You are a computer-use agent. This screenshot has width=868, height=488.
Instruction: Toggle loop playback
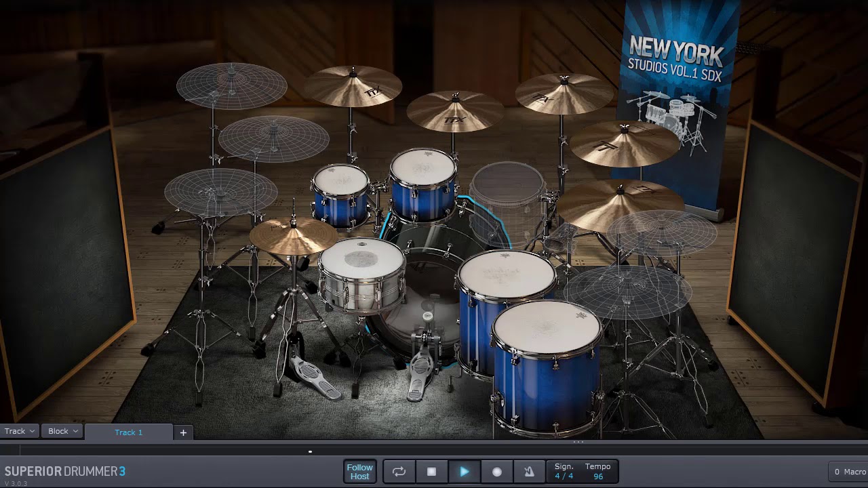pos(399,471)
